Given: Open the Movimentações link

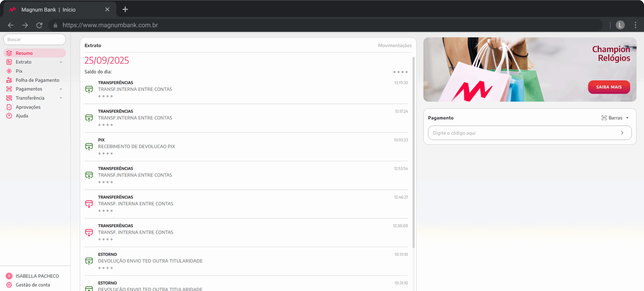Looking at the screenshot, I should pyautogui.click(x=394, y=46).
